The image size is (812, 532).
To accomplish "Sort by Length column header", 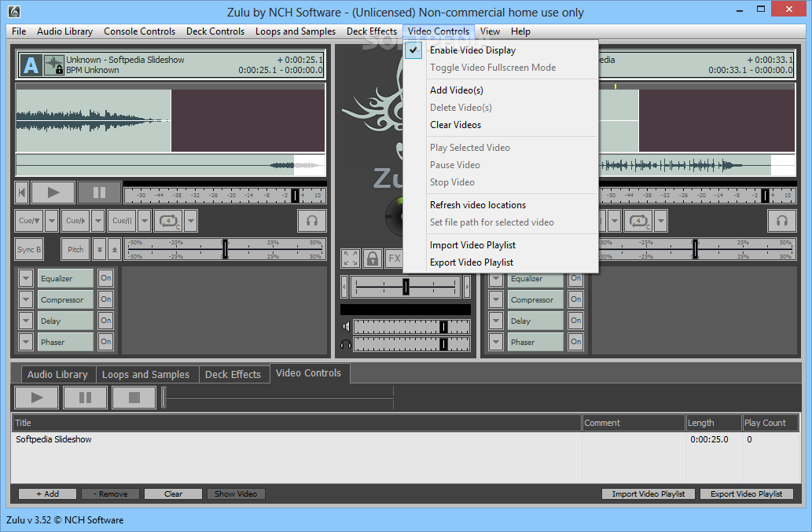I will coord(714,423).
